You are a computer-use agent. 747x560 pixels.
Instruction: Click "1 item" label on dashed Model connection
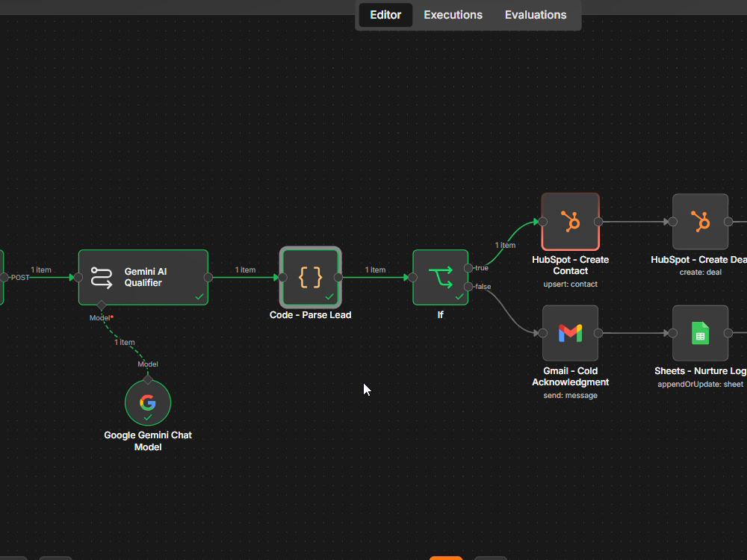pos(125,342)
